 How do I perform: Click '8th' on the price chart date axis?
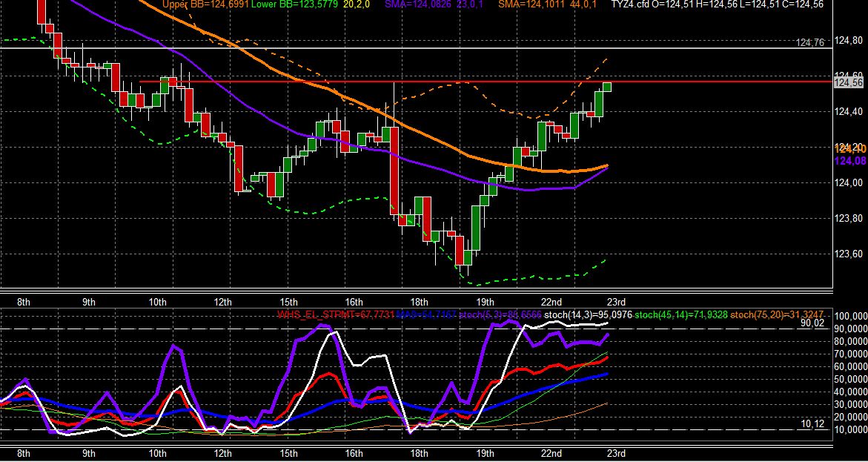[x=24, y=302]
